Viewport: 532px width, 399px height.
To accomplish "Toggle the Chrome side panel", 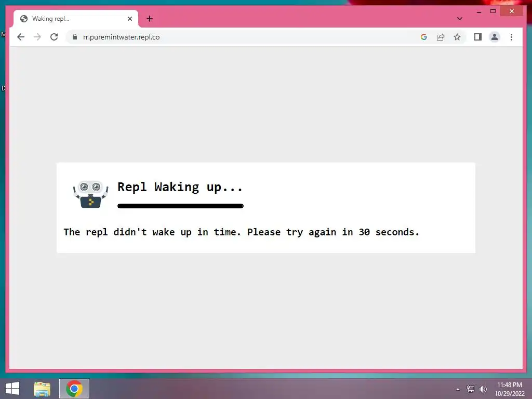I will (478, 37).
